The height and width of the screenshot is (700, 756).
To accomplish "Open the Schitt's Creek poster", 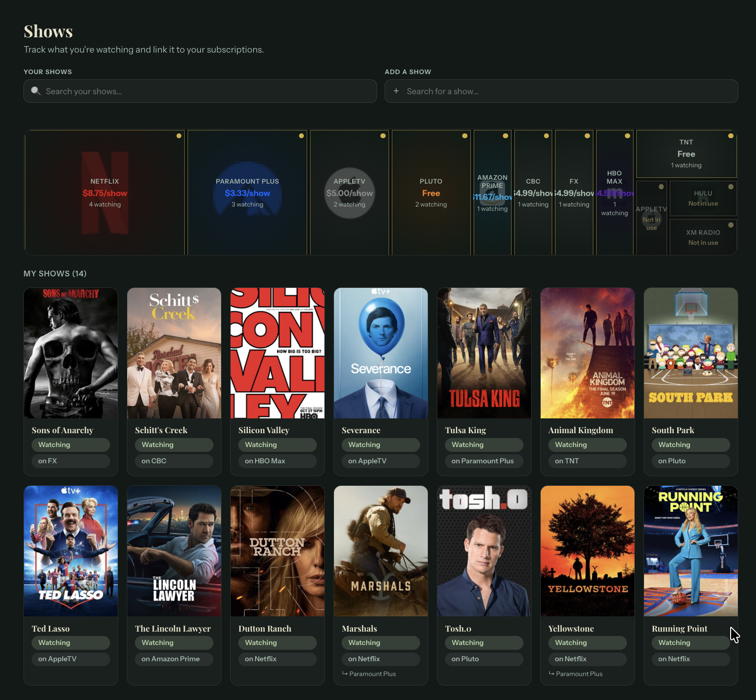I will (174, 353).
